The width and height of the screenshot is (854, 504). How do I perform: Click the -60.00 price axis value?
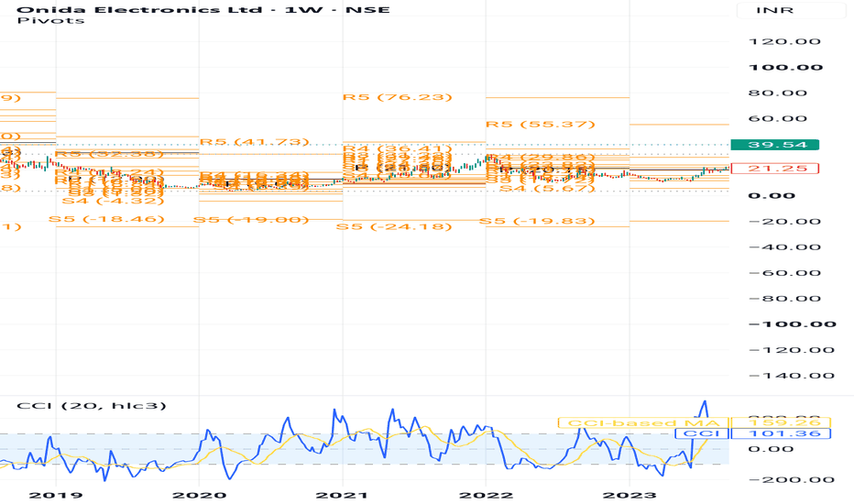pos(785,273)
